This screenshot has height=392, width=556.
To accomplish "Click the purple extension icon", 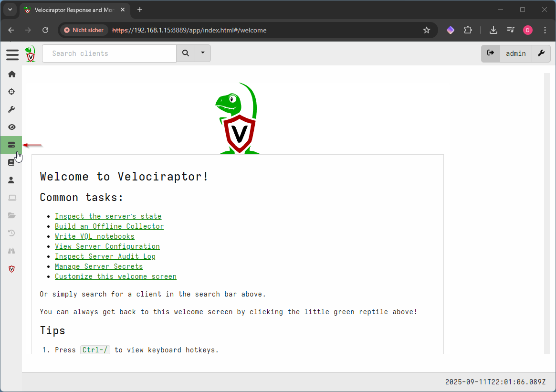I will (x=451, y=30).
